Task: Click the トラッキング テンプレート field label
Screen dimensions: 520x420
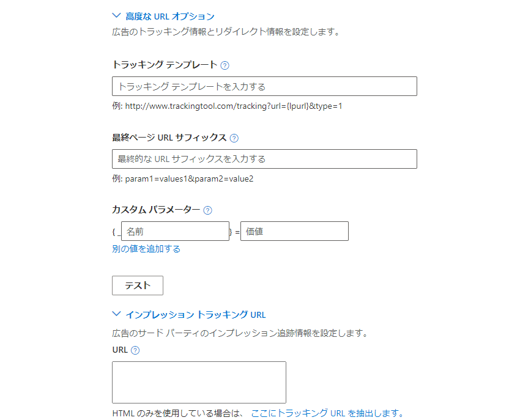Action: [165, 65]
